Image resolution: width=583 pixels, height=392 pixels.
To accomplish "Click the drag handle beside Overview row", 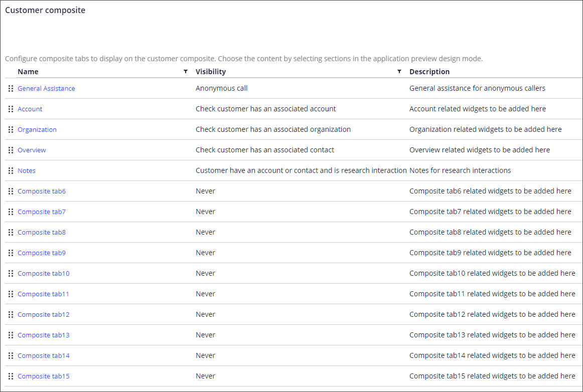I will tap(11, 150).
